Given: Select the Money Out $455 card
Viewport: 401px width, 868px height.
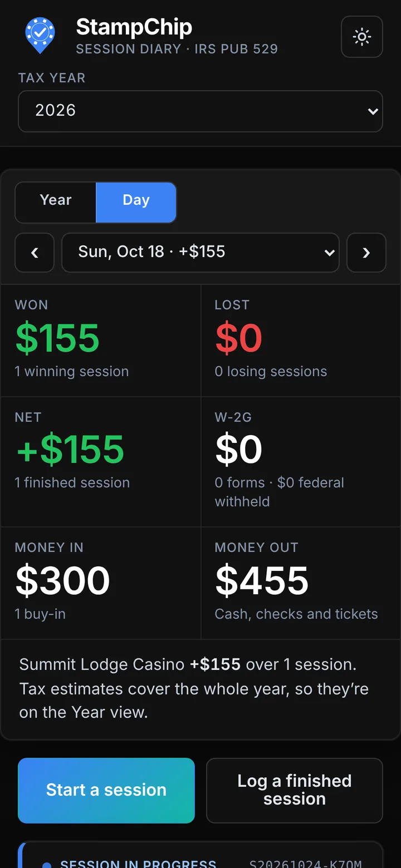Looking at the screenshot, I should pyautogui.click(x=301, y=583).
